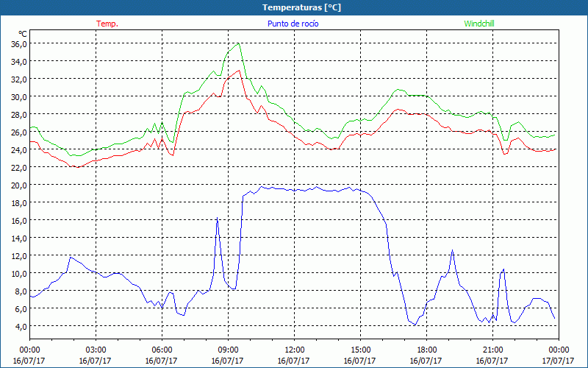Click the 17/07/17 date label
Image resolution: width=588 pixels, height=368 pixels.
click(558, 361)
